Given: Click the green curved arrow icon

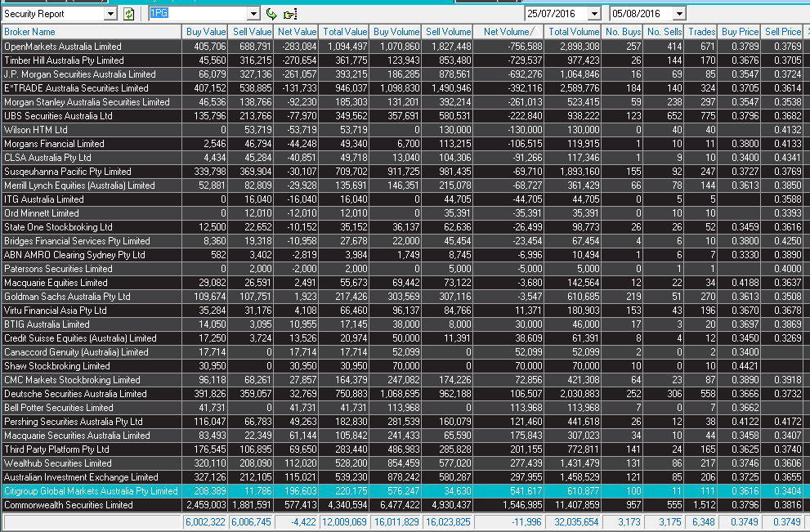Looking at the screenshot, I should point(271,14).
